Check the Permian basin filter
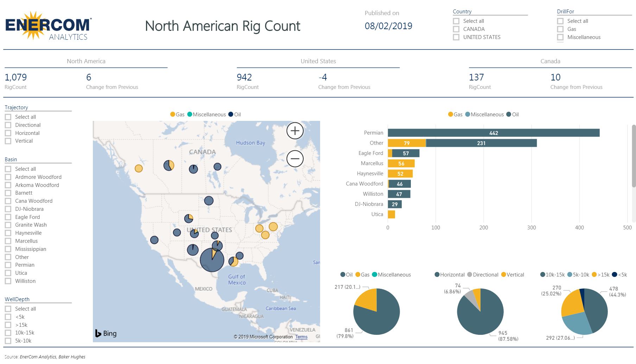Image resolution: width=636 pixels, height=364 pixels. (x=8, y=265)
